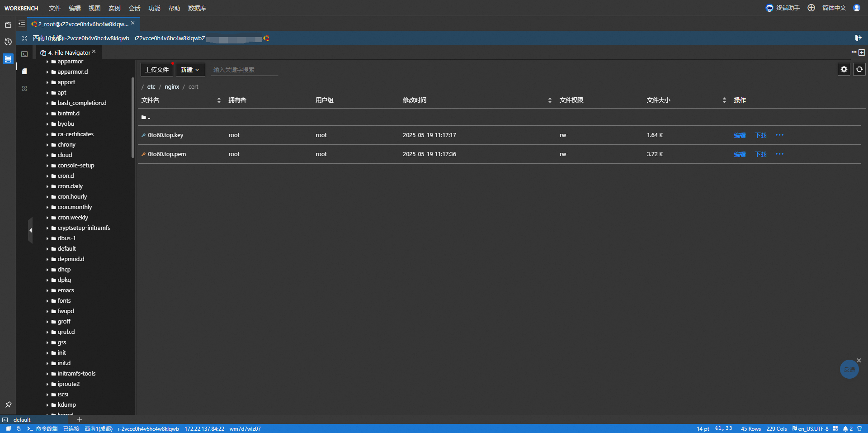Sort by 修改时间 column arrows

(x=550, y=100)
